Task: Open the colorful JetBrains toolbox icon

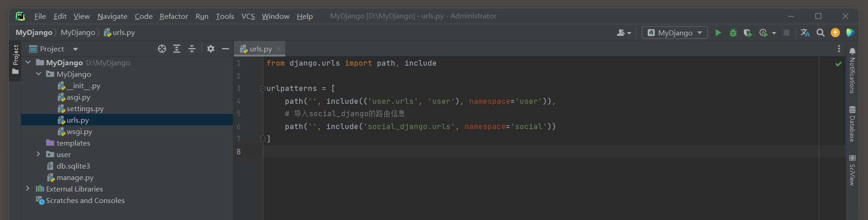Action: click(850, 33)
